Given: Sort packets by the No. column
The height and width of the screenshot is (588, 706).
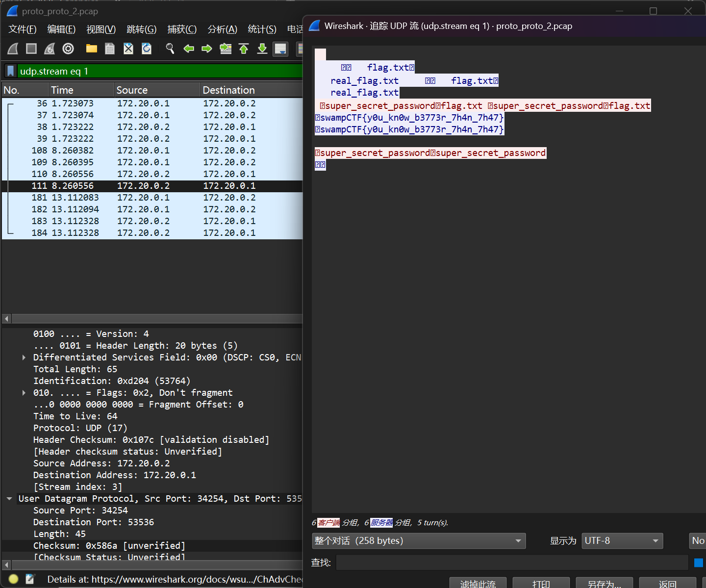Looking at the screenshot, I should pos(25,90).
